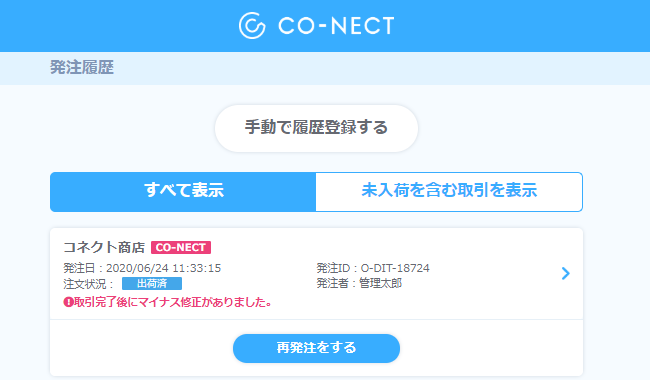Click the コネクト商店 supplier name
Screen dimensions: 650x380
[x=104, y=247]
